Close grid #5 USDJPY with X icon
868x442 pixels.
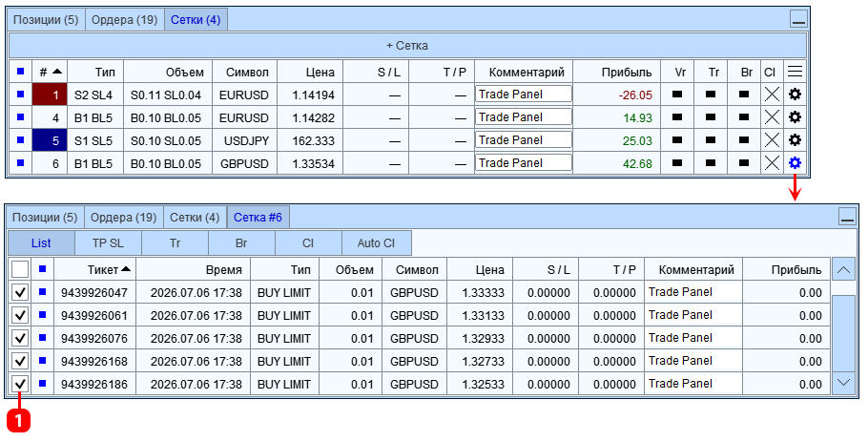point(772,140)
